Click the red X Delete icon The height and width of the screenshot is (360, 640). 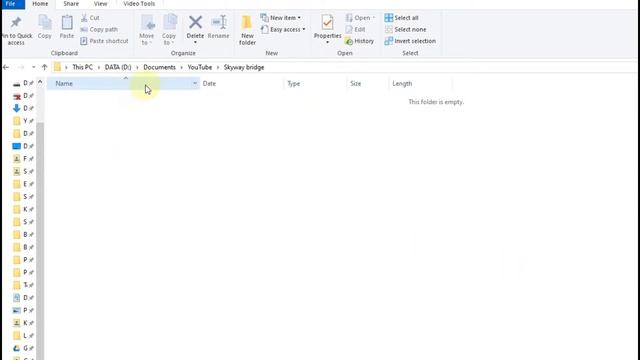point(195,22)
